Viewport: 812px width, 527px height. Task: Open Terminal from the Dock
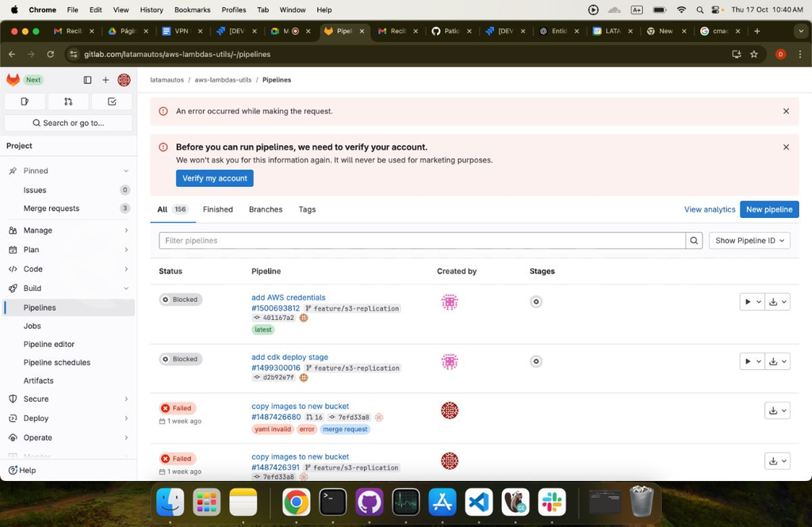pos(332,502)
